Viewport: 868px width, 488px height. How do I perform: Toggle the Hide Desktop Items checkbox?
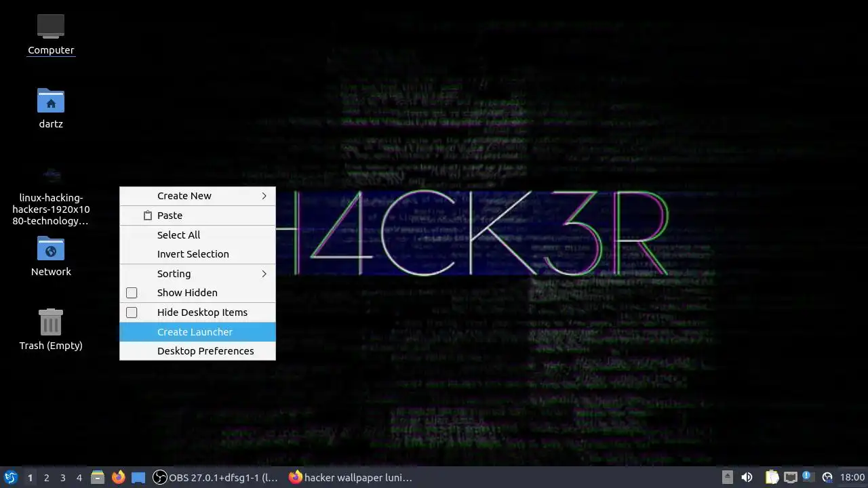(132, 312)
